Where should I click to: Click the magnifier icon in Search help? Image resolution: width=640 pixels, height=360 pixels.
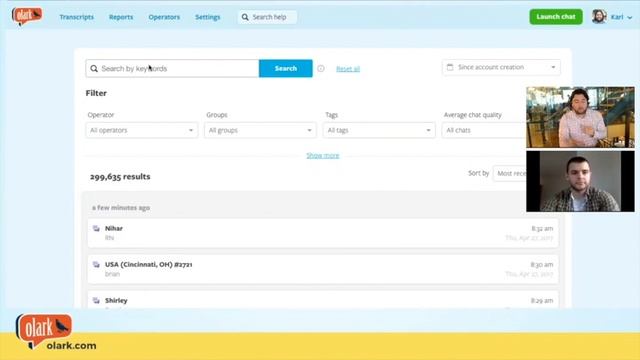tap(245, 17)
